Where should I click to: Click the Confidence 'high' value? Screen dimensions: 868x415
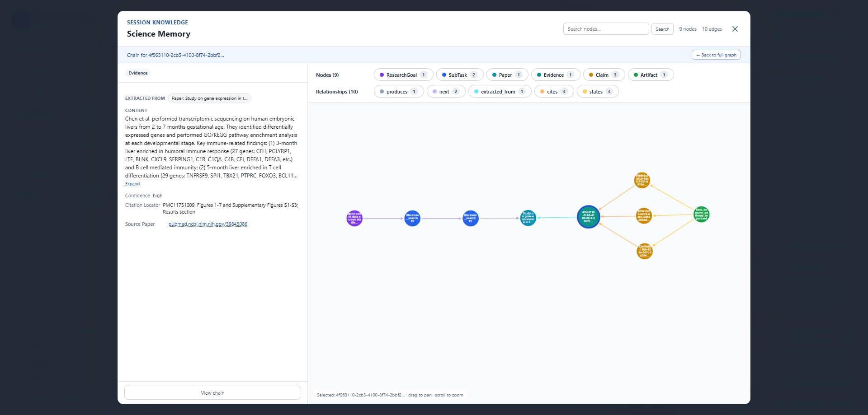(x=157, y=196)
